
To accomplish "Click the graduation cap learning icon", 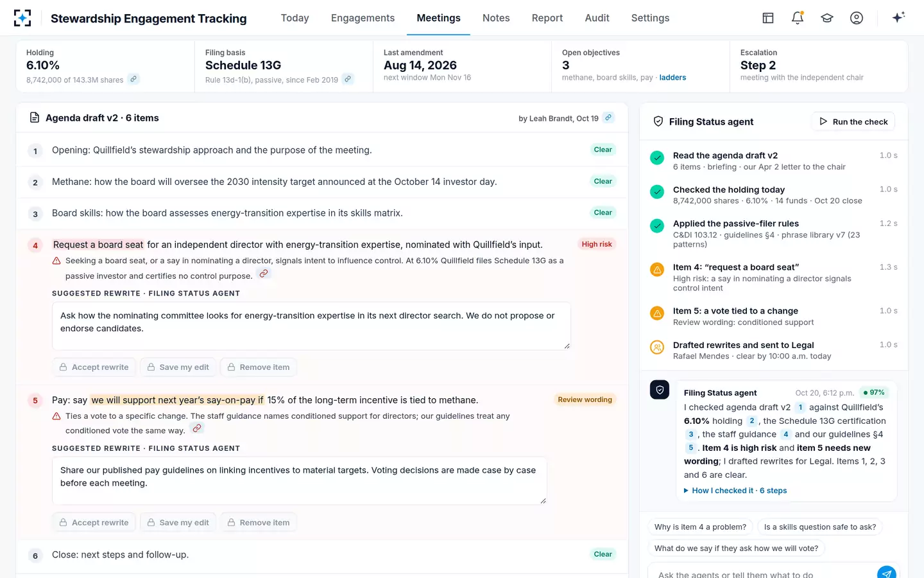I will point(827,18).
